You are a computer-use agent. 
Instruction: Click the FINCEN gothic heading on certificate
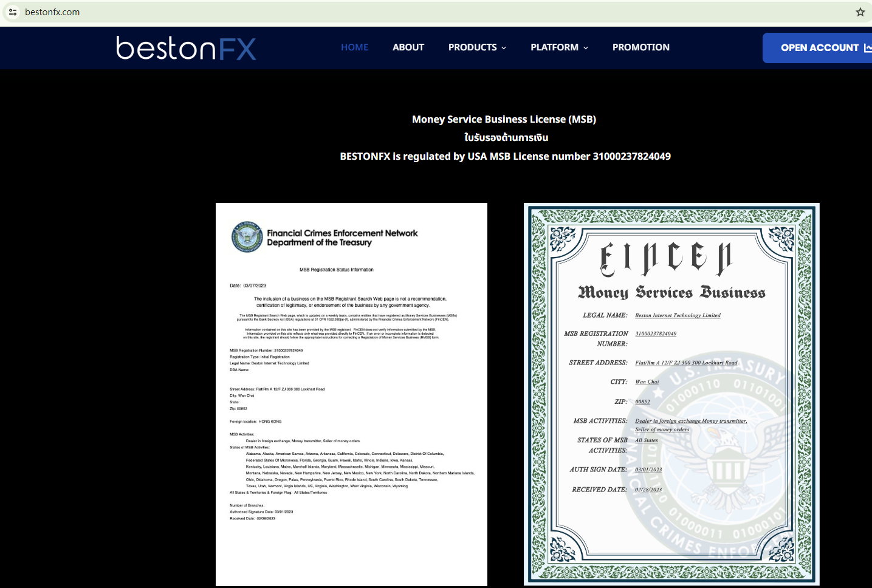tap(667, 258)
